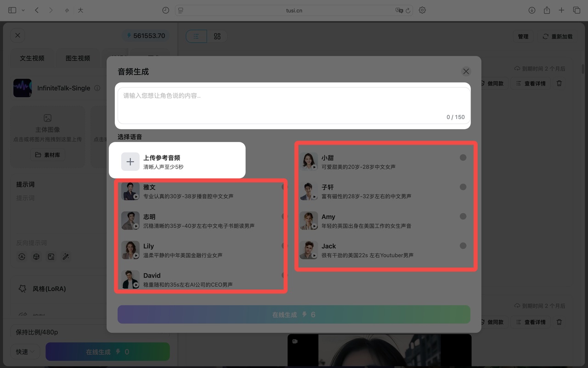The image size is (588, 368).
Task: Click the plus icon to upload reference audio
Action: coord(130,162)
